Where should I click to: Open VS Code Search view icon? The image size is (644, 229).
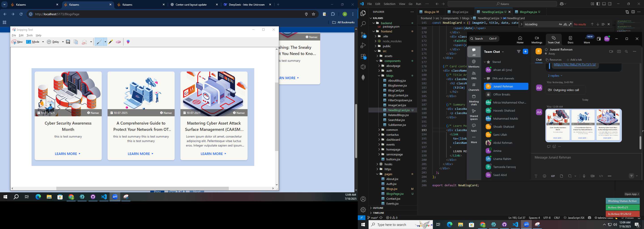[363, 24]
